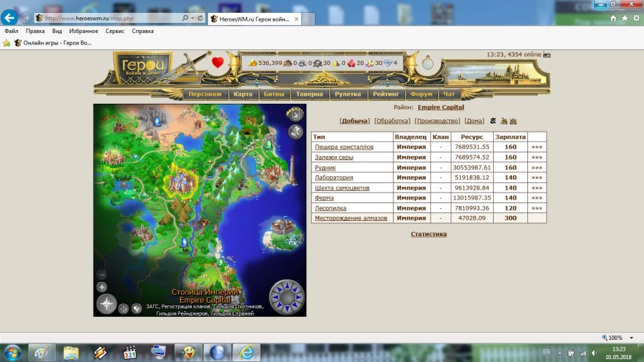Click the map navigation wheel's down arrow

(288, 308)
